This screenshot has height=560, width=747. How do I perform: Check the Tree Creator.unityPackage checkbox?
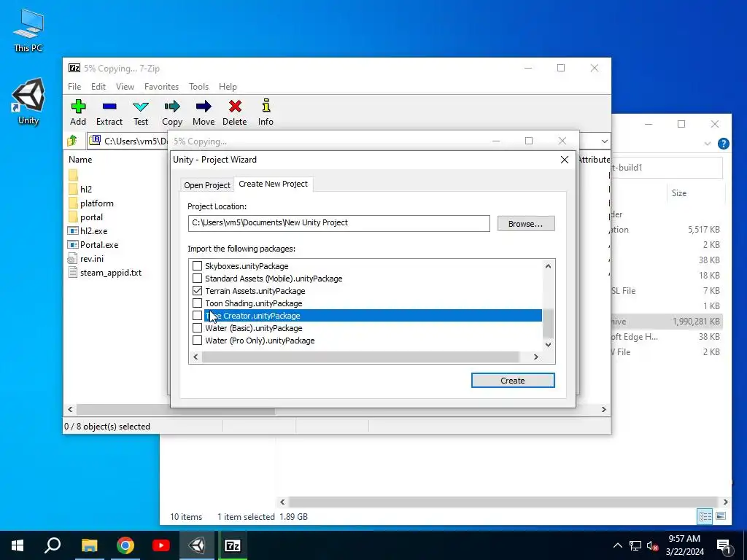point(197,315)
